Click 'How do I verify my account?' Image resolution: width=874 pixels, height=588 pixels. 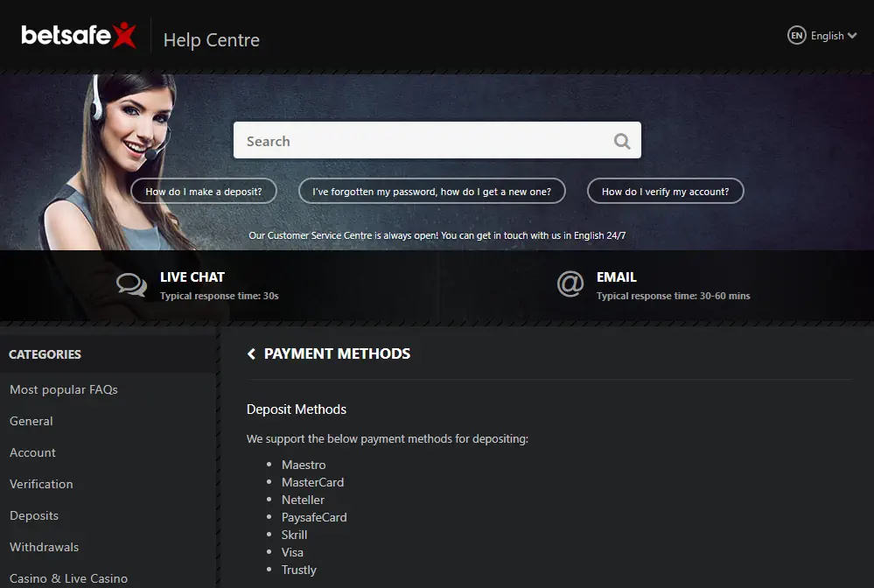point(665,191)
